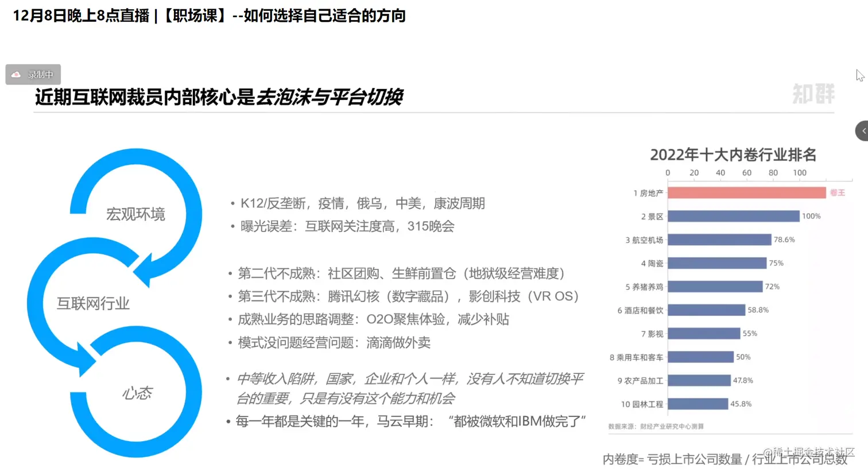
Task: Click the 互联网行业 circle label
Action: pos(93,303)
